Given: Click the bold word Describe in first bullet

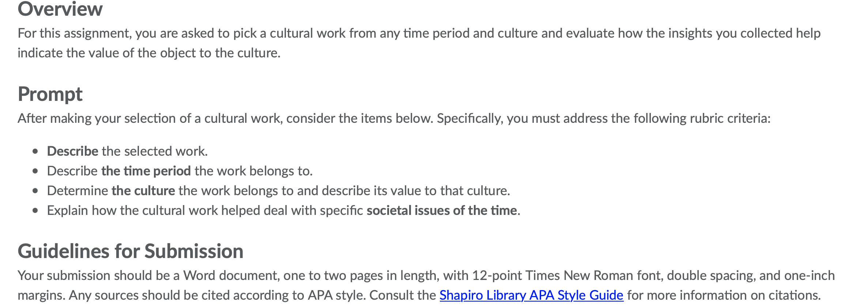Looking at the screenshot, I should point(72,151).
